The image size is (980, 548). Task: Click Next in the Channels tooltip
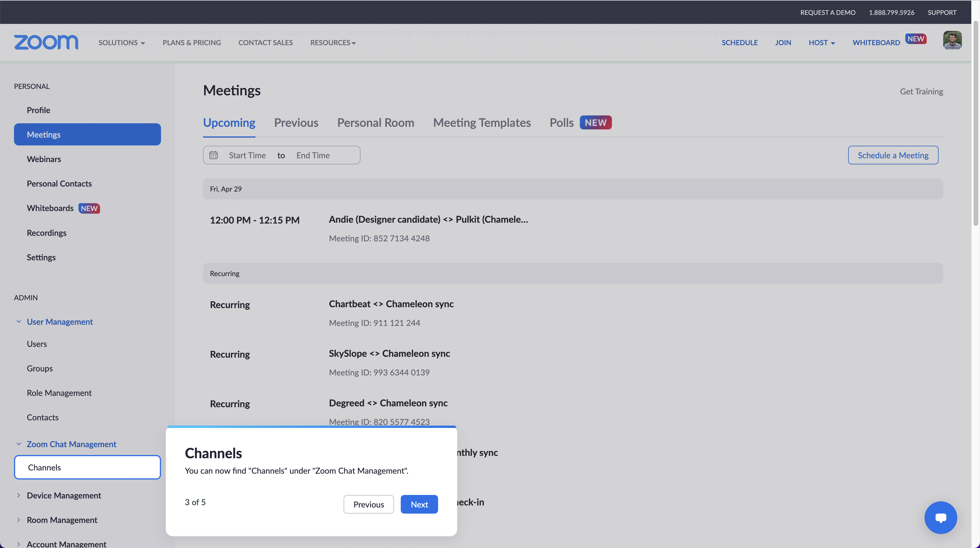point(419,504)
